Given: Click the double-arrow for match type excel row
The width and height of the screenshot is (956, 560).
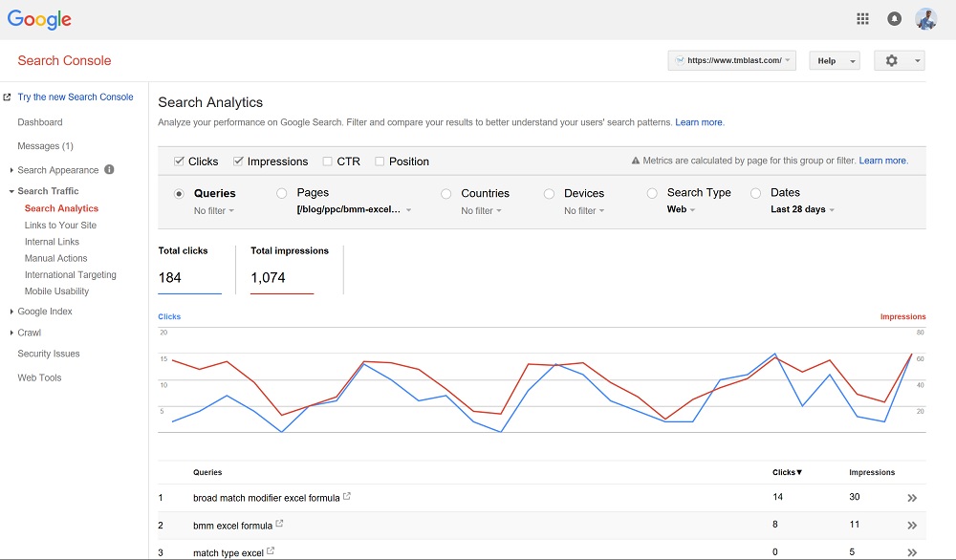Looking at the screenshot, I should [912, 552].
